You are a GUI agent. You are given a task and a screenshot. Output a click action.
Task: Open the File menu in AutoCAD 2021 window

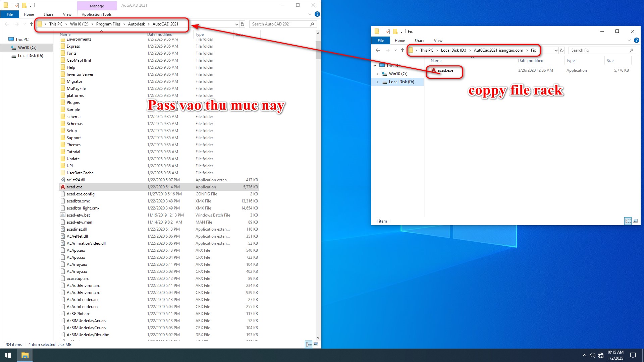point(10,14)
